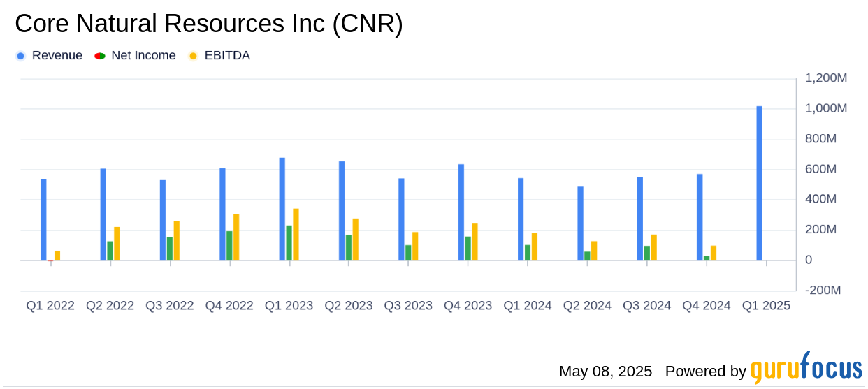Screen dimensions: 868x389
Task: Click the red-green Net Income legend dot
Action: point(100,56)
